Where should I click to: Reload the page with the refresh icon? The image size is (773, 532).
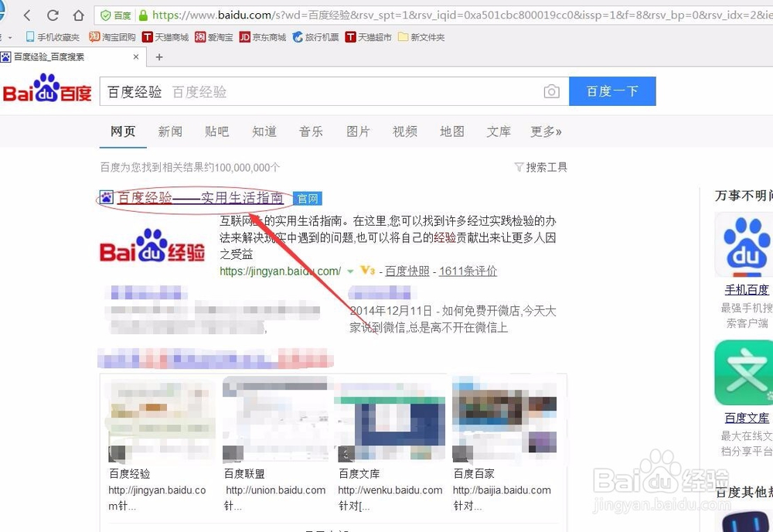pos(53,15)
